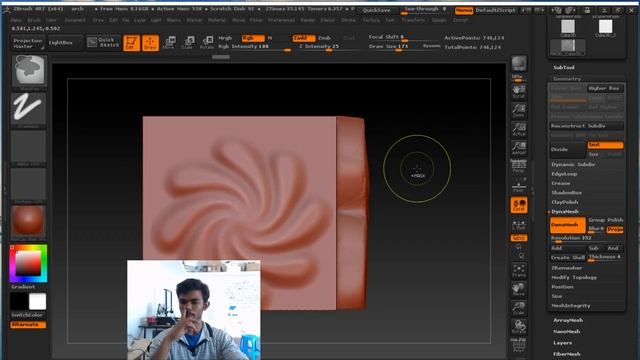Activate Edit mode button
640x360 pixels.
(131, 43)
